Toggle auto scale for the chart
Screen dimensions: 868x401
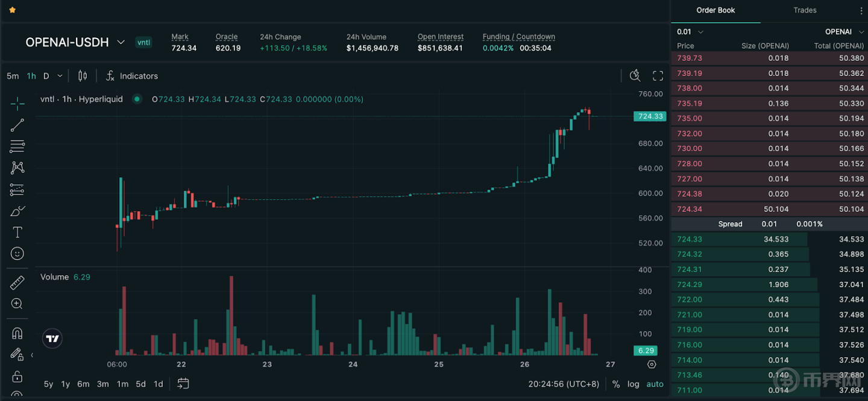pos(655,384)
